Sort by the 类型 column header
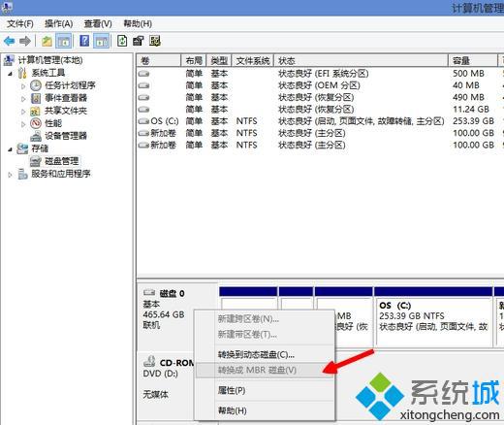Screen dimensions: 504x425 (219, 60)
